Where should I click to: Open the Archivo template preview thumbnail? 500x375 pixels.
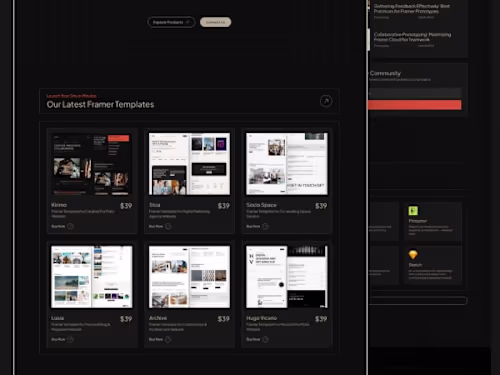(x=189, y=277)
